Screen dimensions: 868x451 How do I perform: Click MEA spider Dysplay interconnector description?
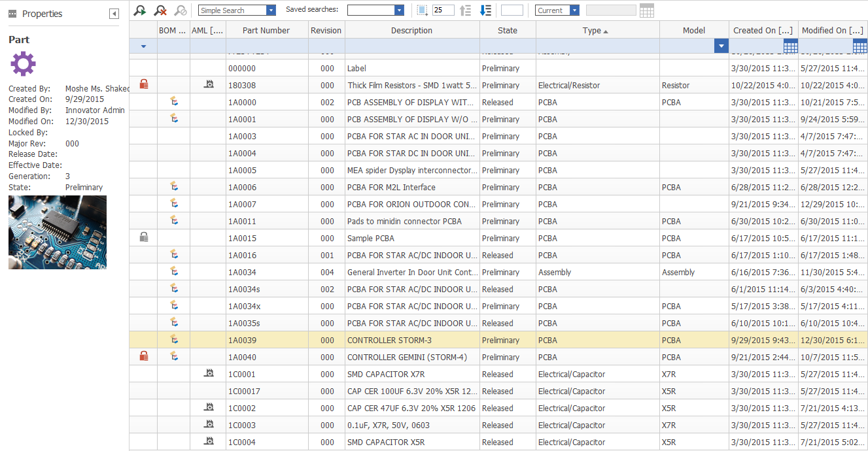click(412, 171)
